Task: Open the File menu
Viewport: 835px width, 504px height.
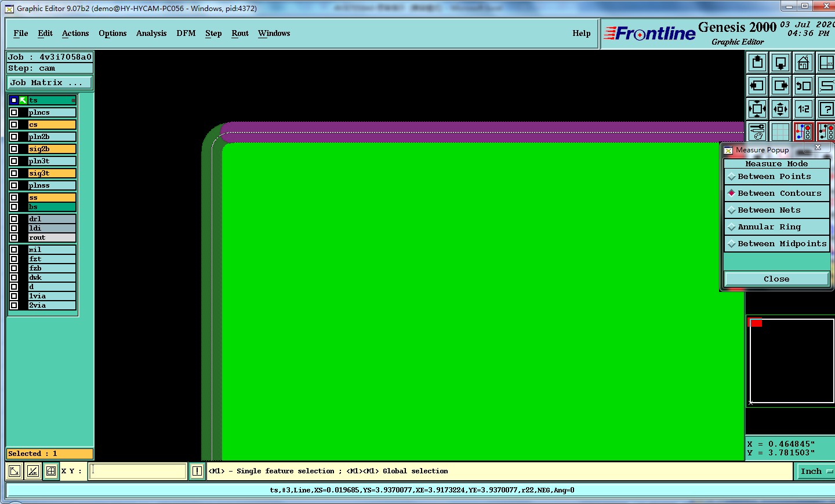Action: (21, 34)
